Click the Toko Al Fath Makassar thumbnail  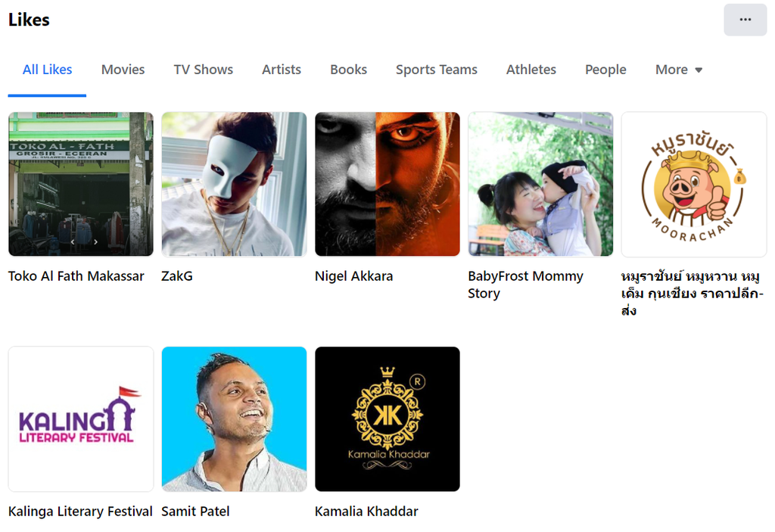pos(81,184)
